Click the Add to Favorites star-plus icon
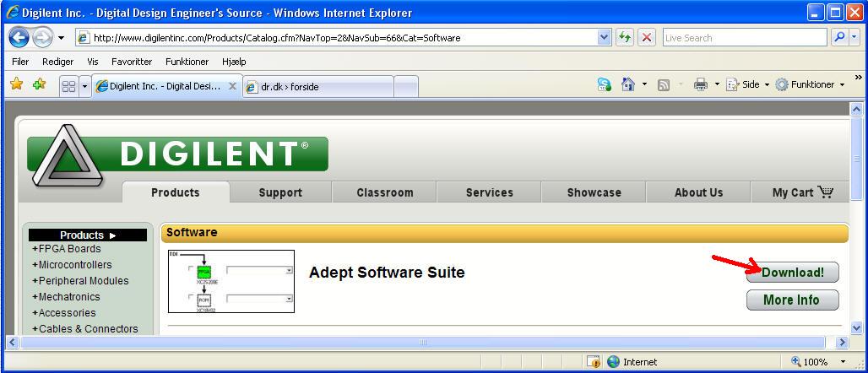The width and height of the screenshot is (868, 373). pyautogui.click(x=40, y=84)
